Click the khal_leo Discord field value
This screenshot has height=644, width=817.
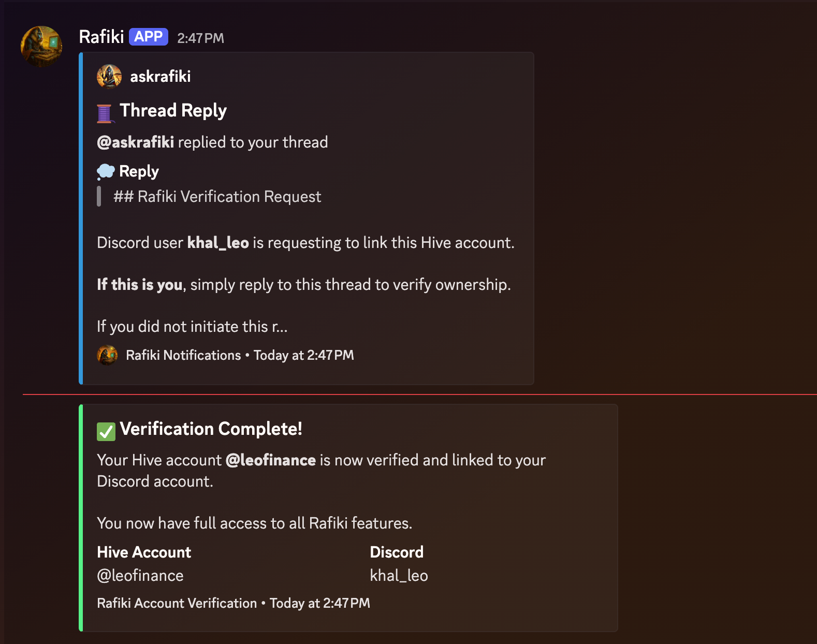click(x=399, y=576)
